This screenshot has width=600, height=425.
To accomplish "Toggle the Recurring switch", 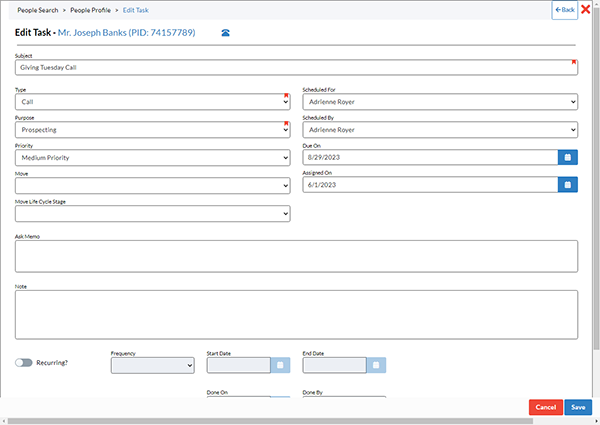I will click(24, 363).
